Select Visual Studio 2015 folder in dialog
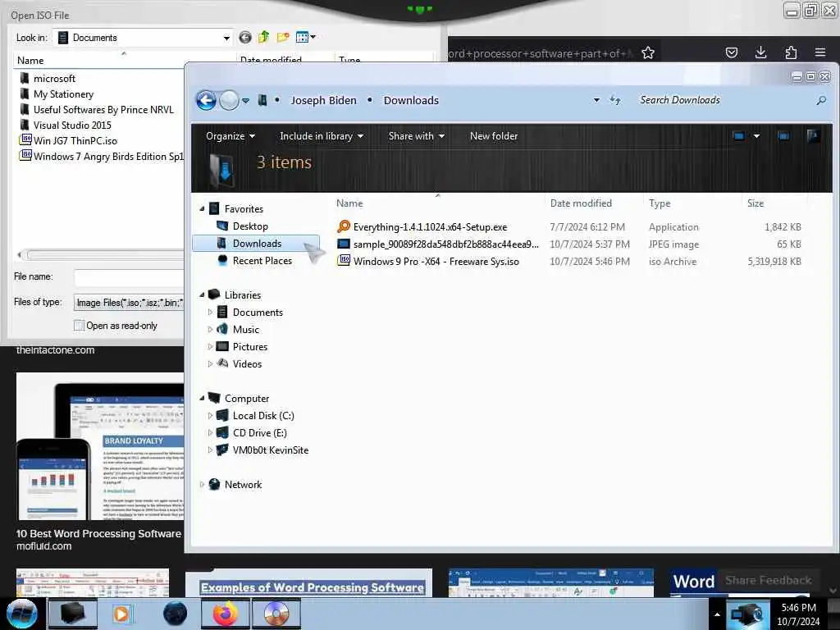 coord(72,126)
